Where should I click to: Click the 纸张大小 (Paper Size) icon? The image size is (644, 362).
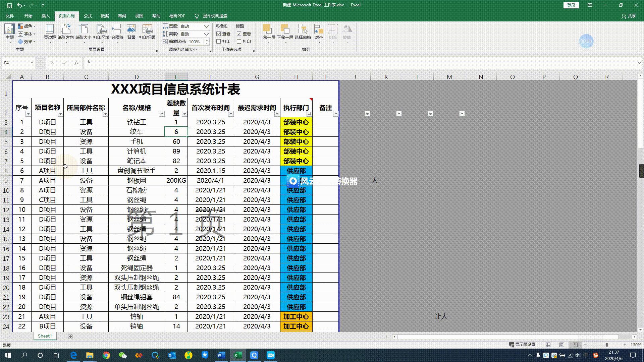(84, 33)
